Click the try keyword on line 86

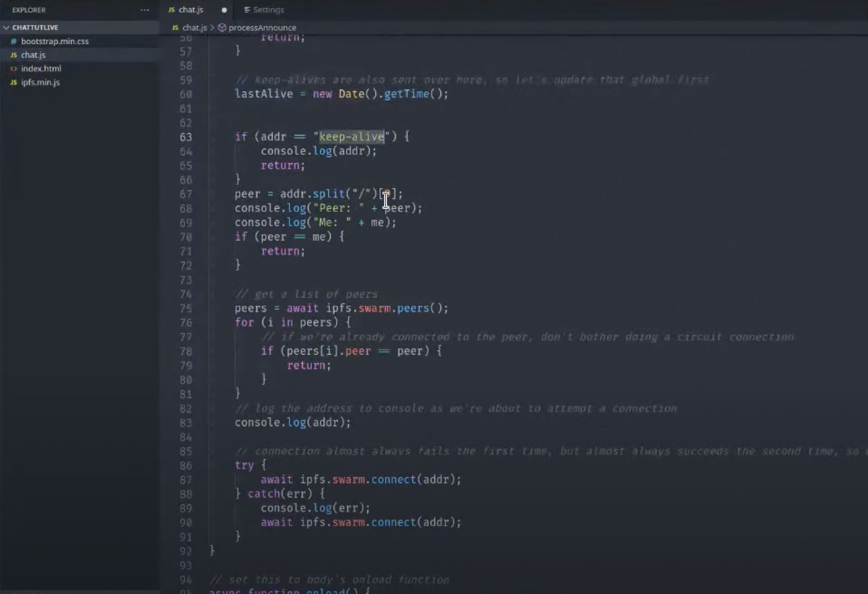pos(244,465)
